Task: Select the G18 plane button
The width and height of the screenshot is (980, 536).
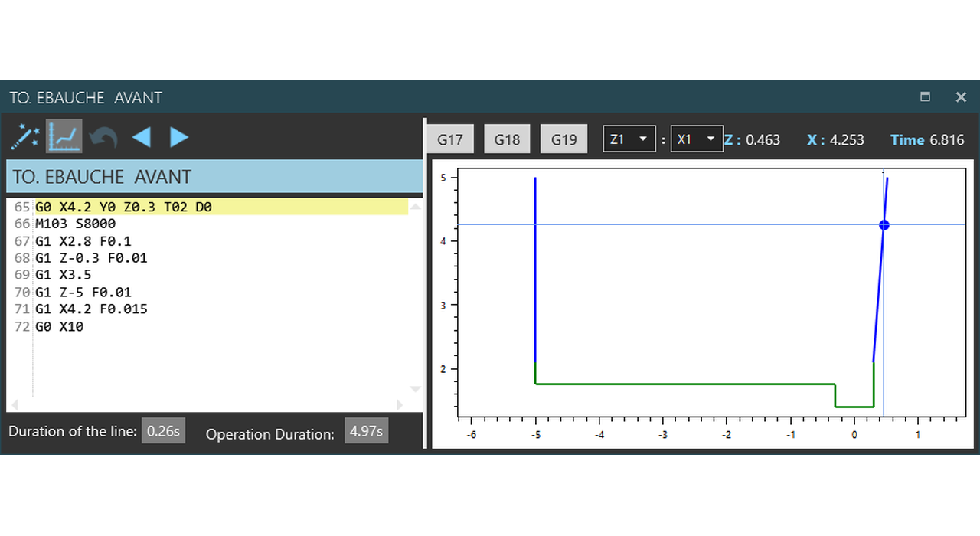Action: [x=507, y=139]
